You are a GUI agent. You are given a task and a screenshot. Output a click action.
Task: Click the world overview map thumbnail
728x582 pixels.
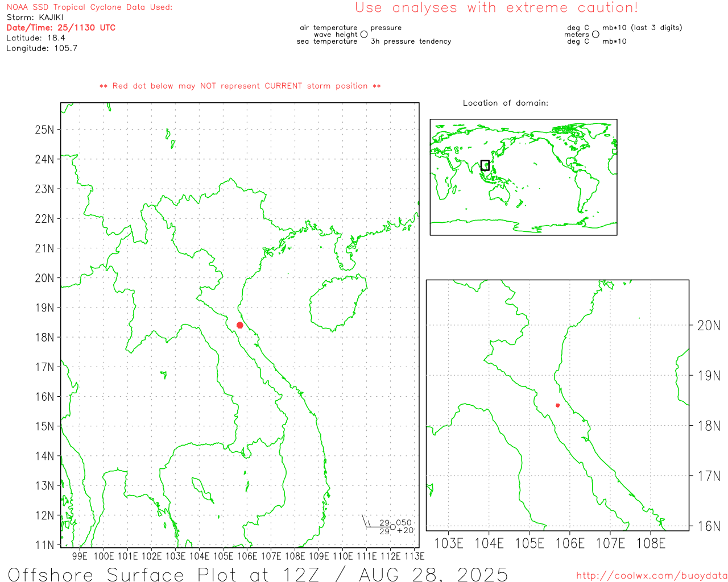(523, 177)
